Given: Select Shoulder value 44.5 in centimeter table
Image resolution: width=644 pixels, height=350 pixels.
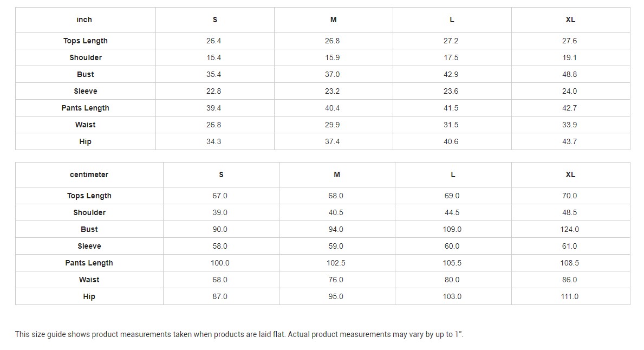Looking at the screenshot, I should 453,212.
